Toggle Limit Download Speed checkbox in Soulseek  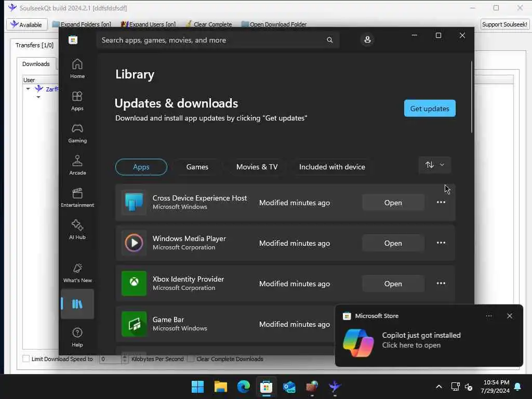[26, 358]
